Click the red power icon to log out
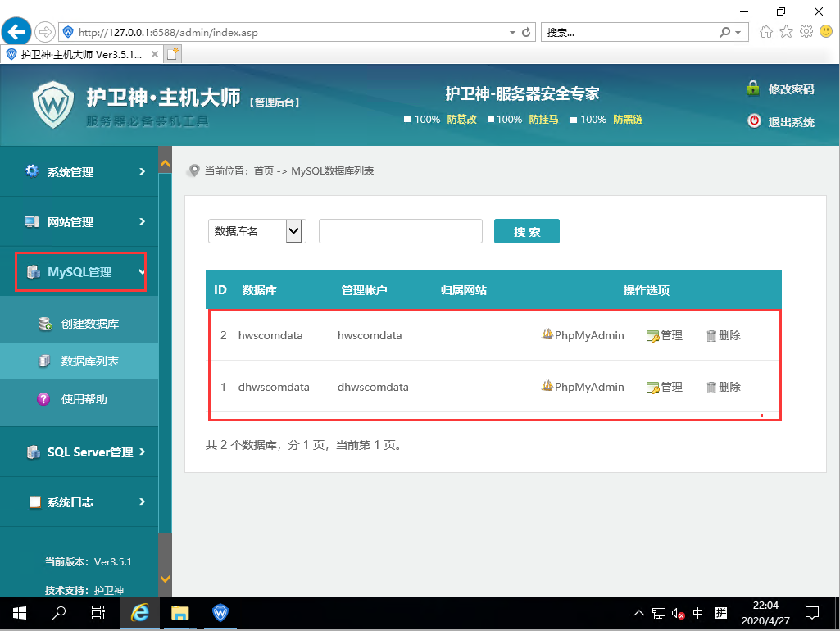 click(754, 121)
